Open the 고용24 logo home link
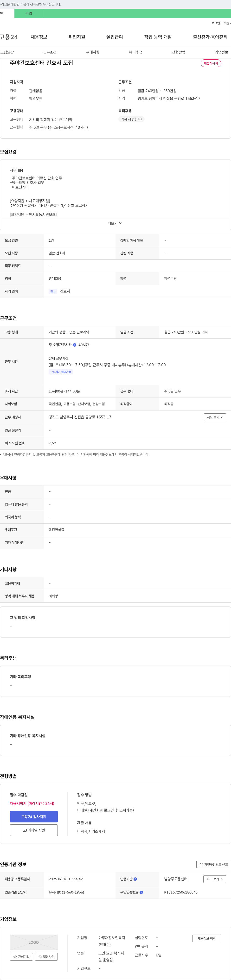The image size is (231, 980). (9, 37)
